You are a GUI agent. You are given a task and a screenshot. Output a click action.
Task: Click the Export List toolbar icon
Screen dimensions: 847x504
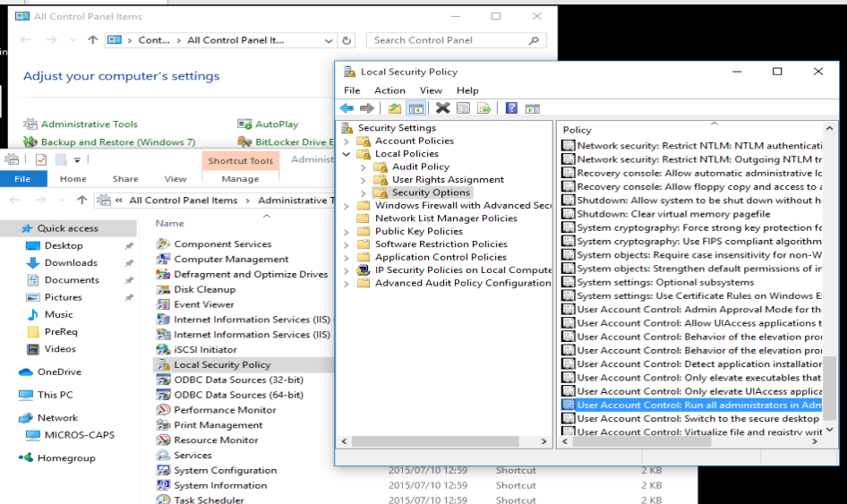[484, 108]
